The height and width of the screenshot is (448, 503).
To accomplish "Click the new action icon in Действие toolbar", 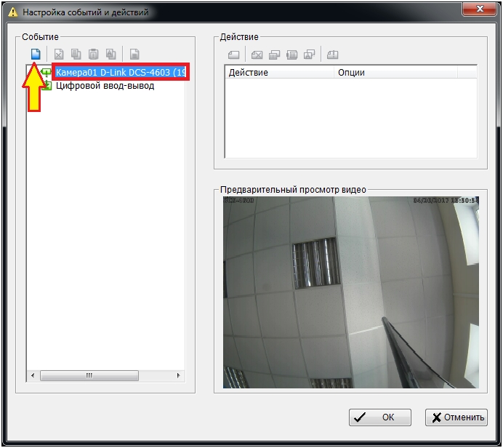I will (x=233, y=55).
